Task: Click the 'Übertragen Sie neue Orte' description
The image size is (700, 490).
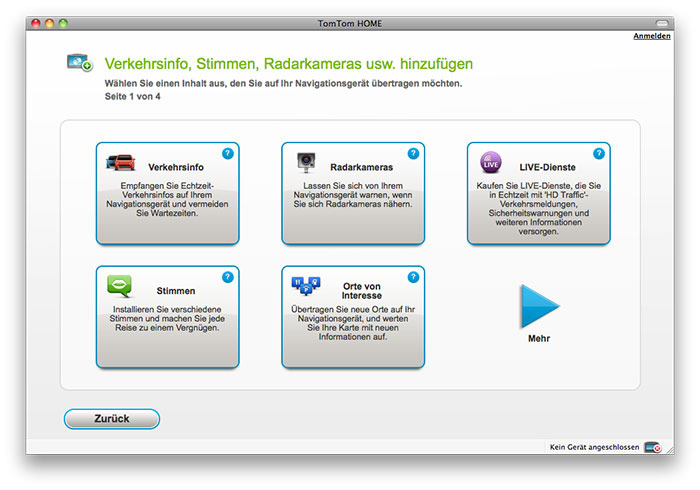Action: 353,323
